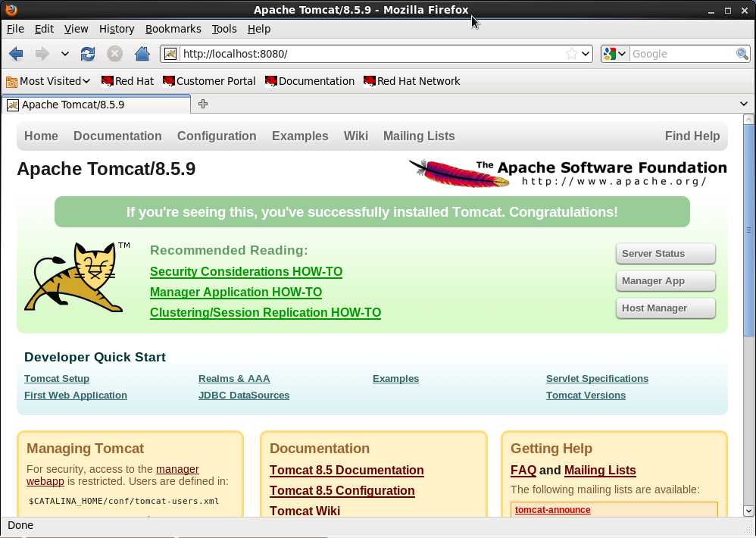
Task: Open the search engine selector dropdown
Action: pos(622,54)
